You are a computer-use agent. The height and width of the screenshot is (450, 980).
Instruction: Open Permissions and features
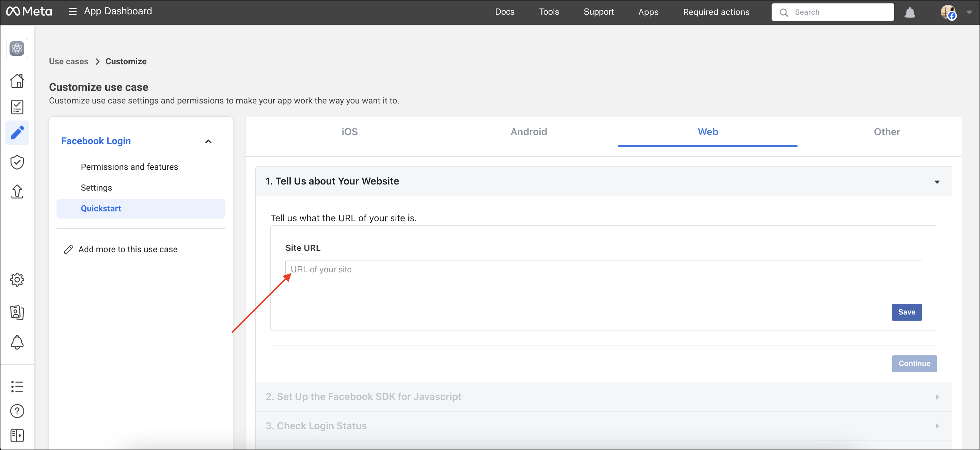pos(129,167)
